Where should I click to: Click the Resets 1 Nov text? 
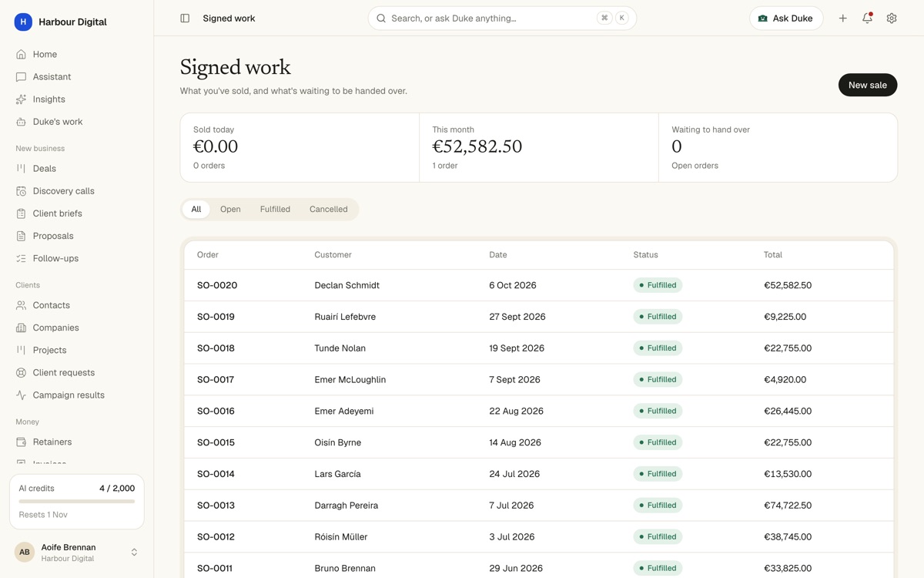43,515
